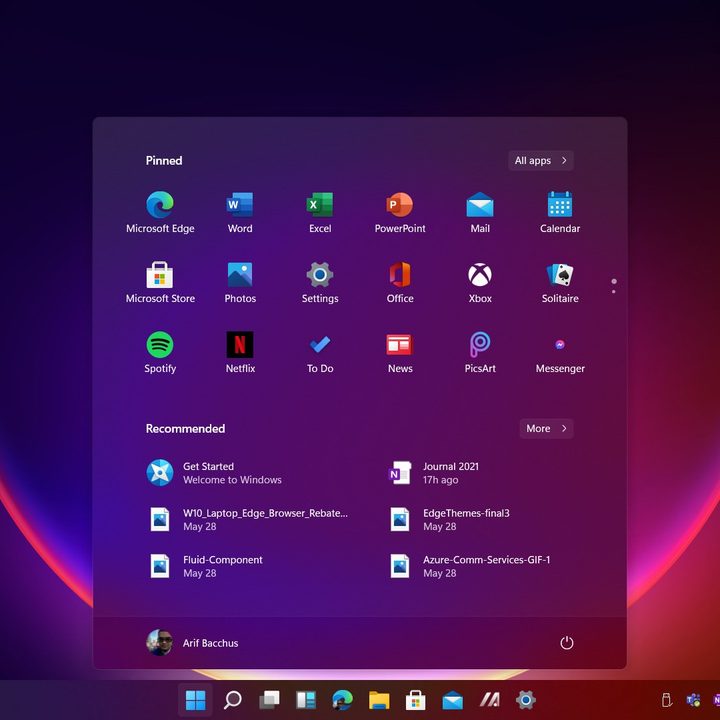Expand the All apps list
This screenshot has width=720, height=720.
[540, 160]
